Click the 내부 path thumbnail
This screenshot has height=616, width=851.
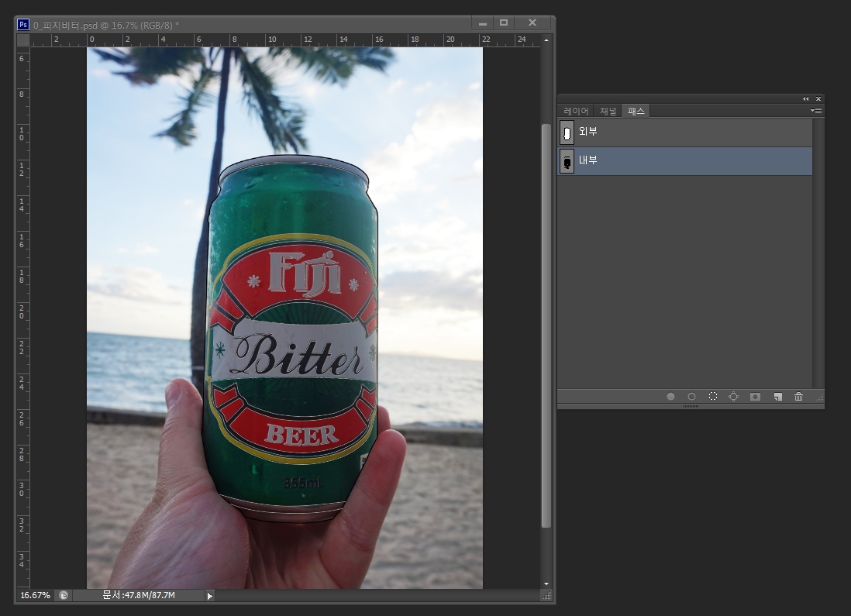click(x=567, y=161)
